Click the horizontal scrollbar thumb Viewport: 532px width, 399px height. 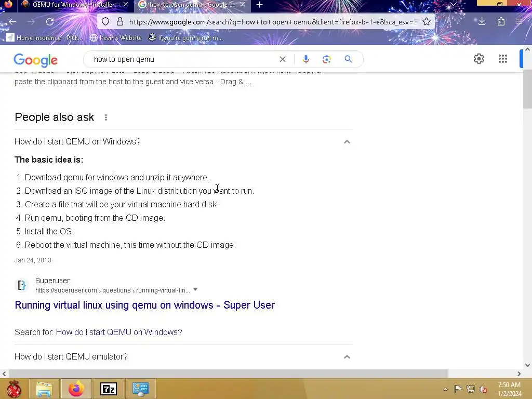(x=228, y=374)
